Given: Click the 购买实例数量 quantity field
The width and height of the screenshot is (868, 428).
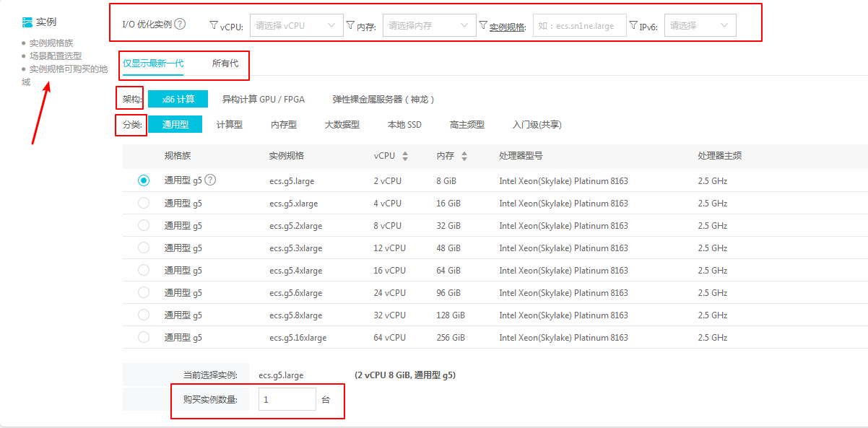Looking at the screenshot, I should pos(287,399).
